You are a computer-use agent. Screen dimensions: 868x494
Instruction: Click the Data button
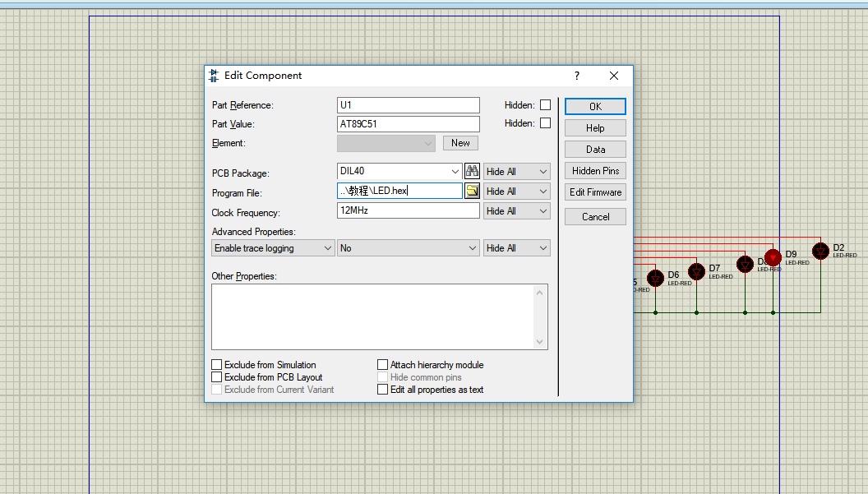point(595,150)
